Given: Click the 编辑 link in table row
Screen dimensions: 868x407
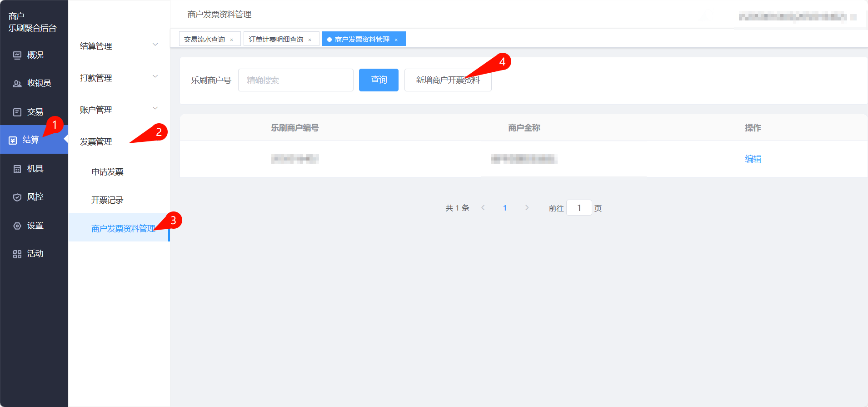Looking at the screenshot, I should coord(753,159).
